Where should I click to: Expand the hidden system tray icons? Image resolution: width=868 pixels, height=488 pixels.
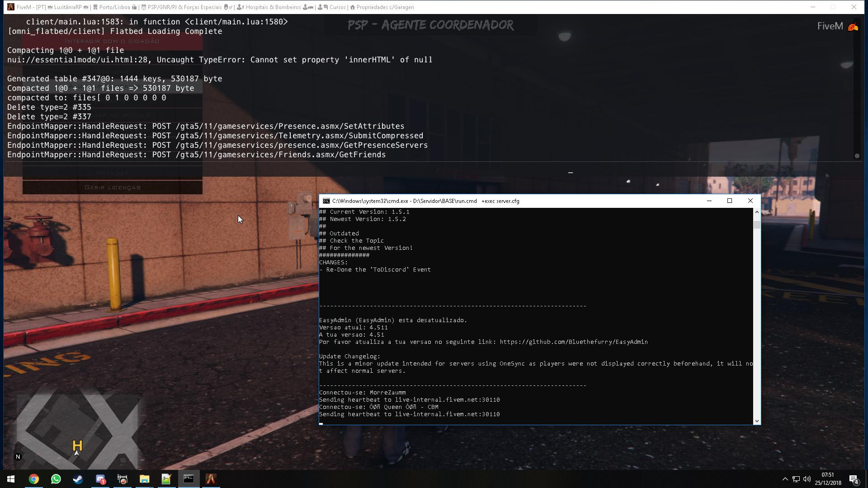click(x=785, y=479)
